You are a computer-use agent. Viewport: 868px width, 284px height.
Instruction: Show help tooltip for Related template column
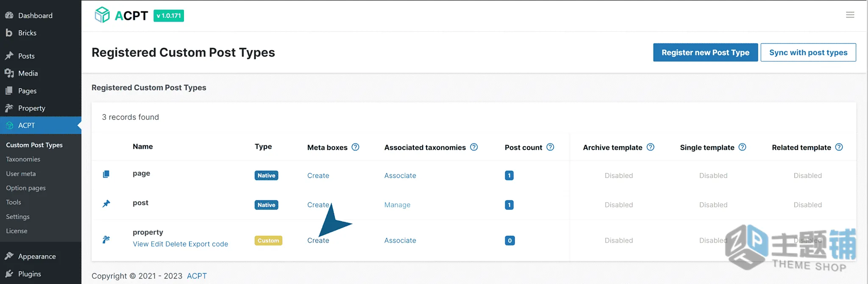tap(839, 147)
